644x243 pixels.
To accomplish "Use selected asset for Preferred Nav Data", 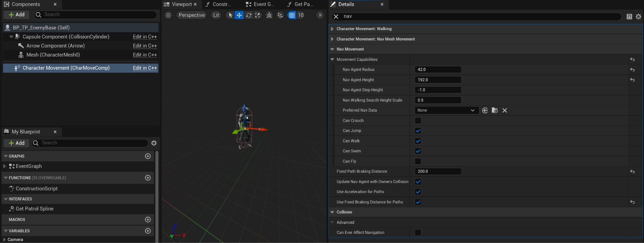I will pyautogui.click(x=485, y=111).
